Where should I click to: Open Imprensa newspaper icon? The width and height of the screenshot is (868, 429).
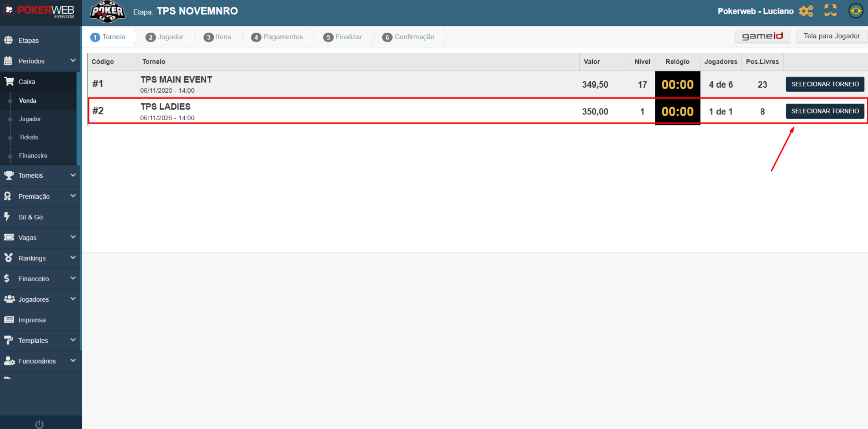[9, 320]
